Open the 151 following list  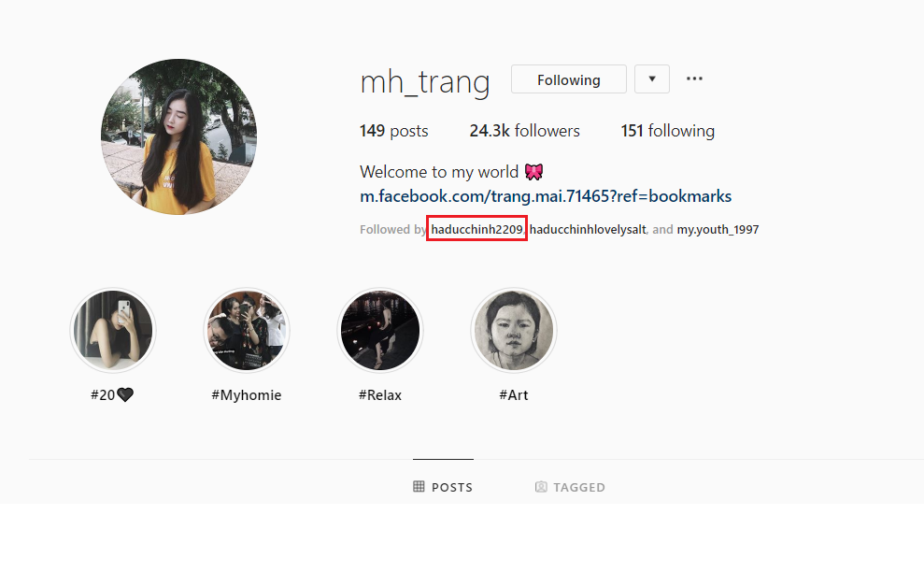point(667,131)
